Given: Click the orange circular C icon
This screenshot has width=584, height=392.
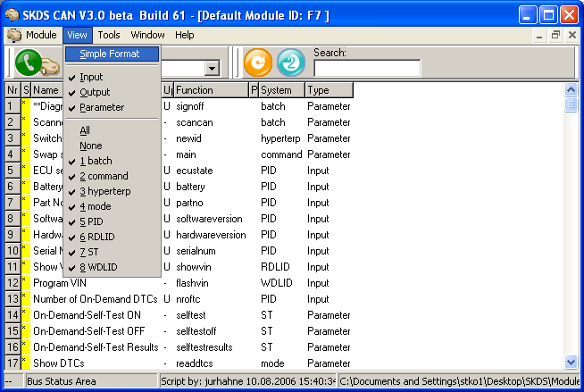Looking at the screenshot, I should click(x=257, y=63).
